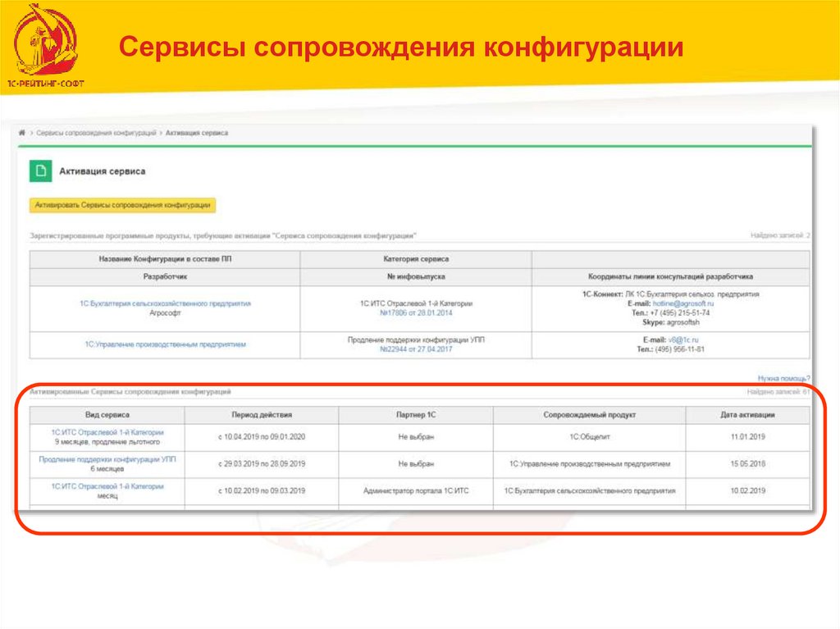Image resolution: width=840 pixels, height=629 pixels.
Task: Click period с 10.02.2019 по 09.03.2019
Action: point(262,490)
